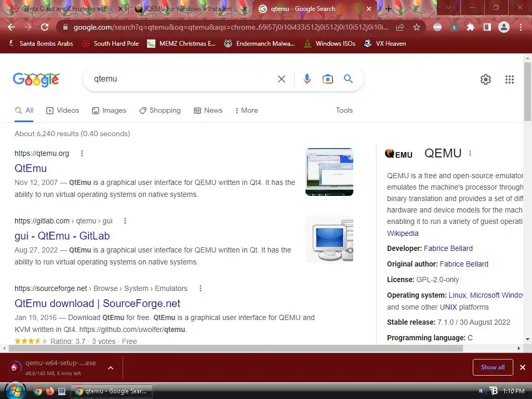Click the Google holiday logo
This screenshot has width=532, height=399.
[36, 79]
